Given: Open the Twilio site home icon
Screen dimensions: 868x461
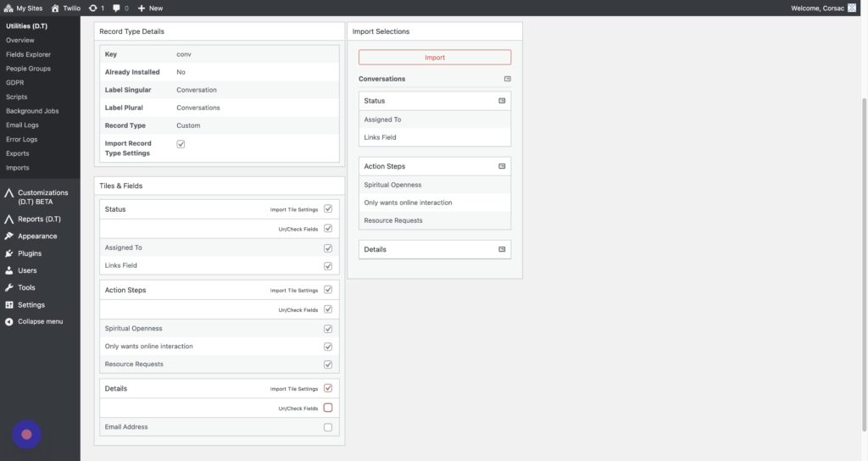Looking at the screenshot, I should [56, 8].
